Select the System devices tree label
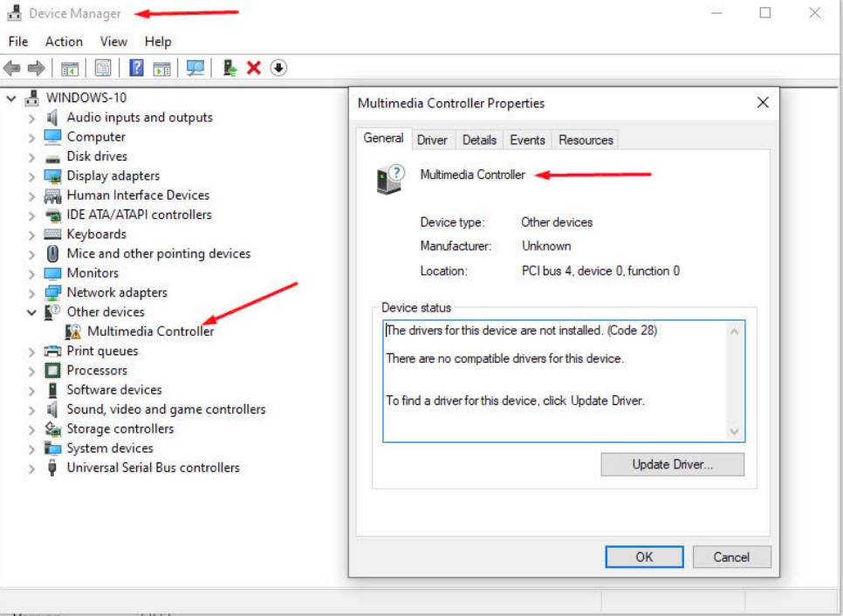Image resolution: width=843 pixels, height=616 pixels. [110, 448]
